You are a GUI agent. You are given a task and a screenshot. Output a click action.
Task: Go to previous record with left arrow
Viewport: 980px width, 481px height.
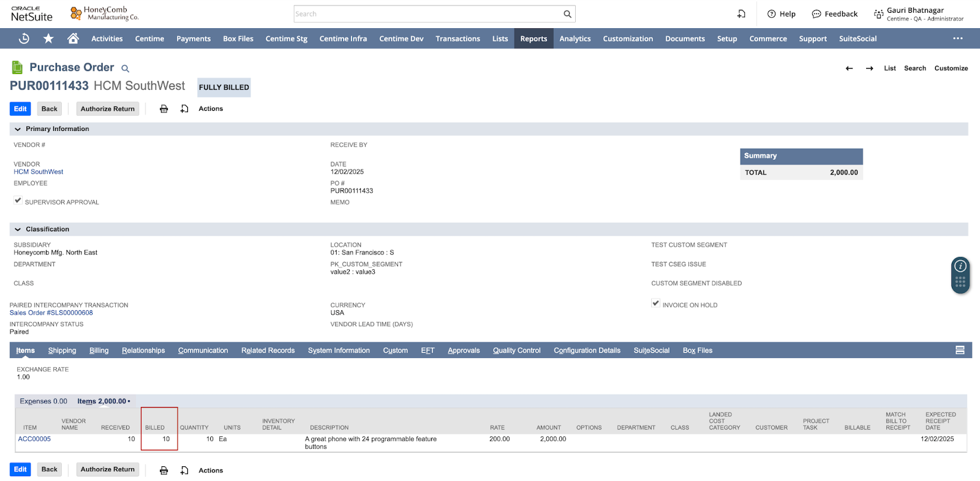point(849,69)
